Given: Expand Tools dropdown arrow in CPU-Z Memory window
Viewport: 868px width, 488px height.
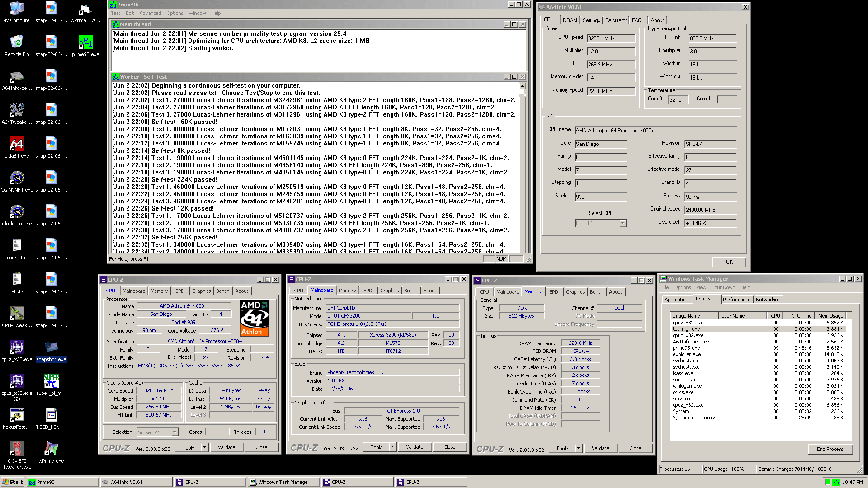Looking at the screenshot, I should point(578,448).
